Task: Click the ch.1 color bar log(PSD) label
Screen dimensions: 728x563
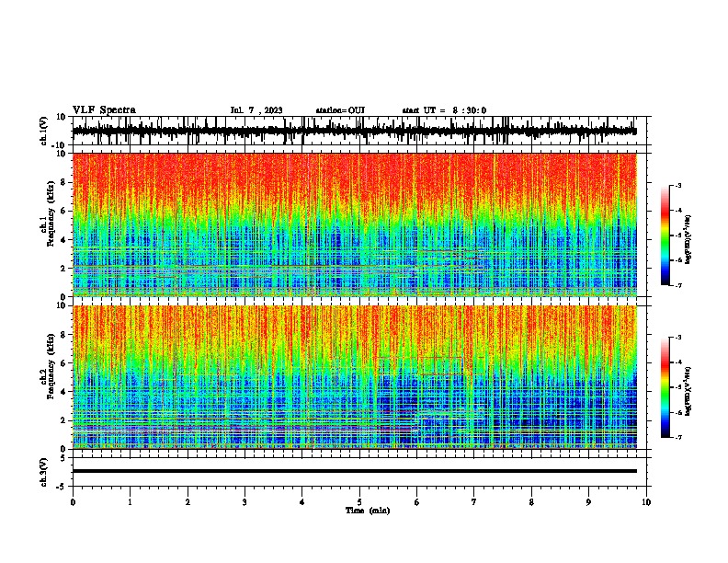Action: 688,240
